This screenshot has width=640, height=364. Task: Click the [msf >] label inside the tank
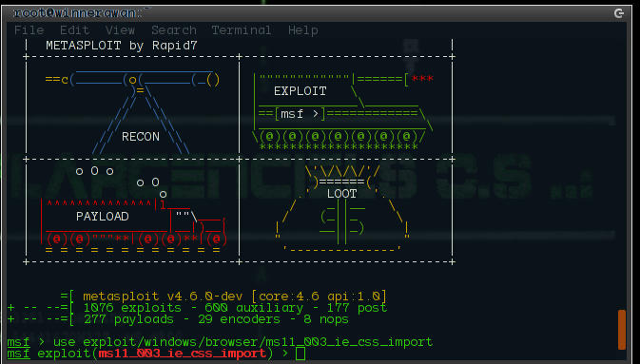tap(300, 114)
